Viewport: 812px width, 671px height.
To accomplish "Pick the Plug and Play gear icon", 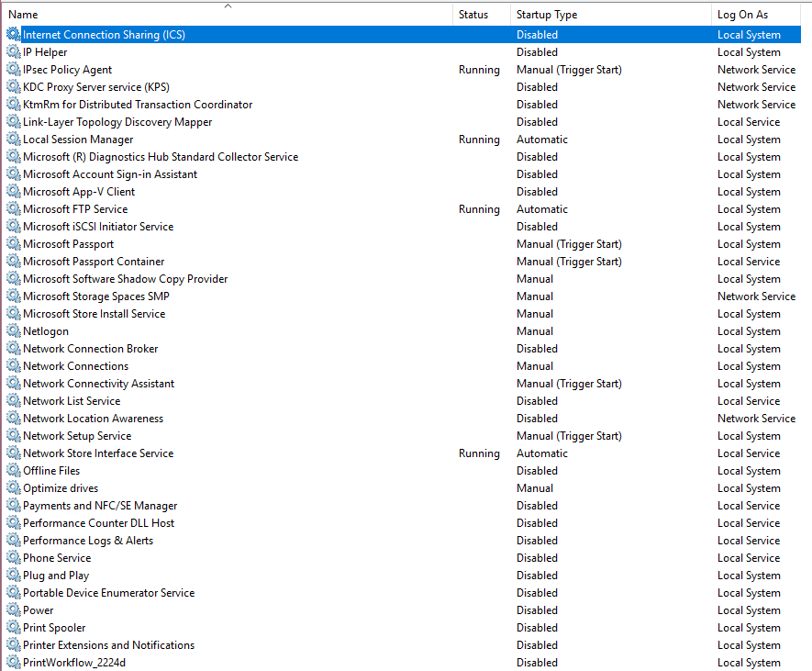I will pos(14,576).
